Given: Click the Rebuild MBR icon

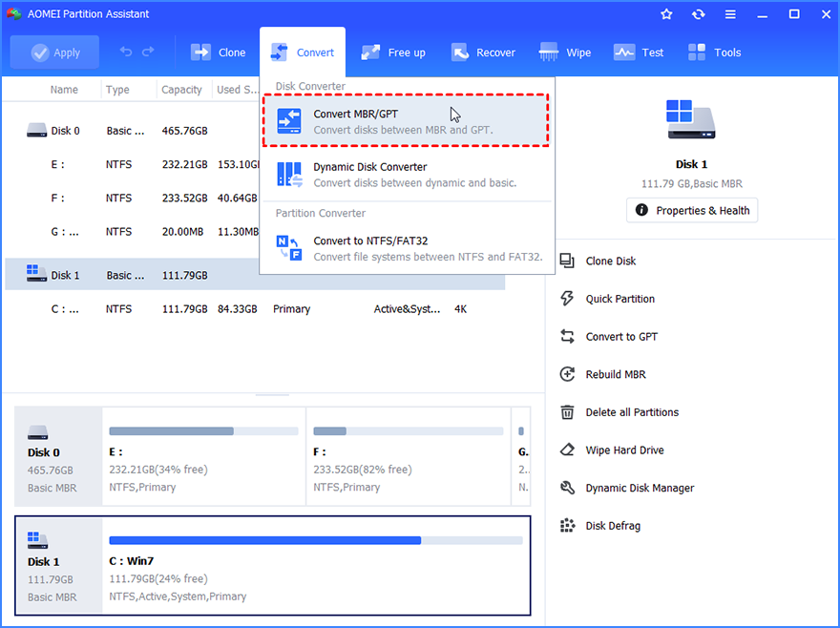Looking at the screenshot, I should coord(567,374).
